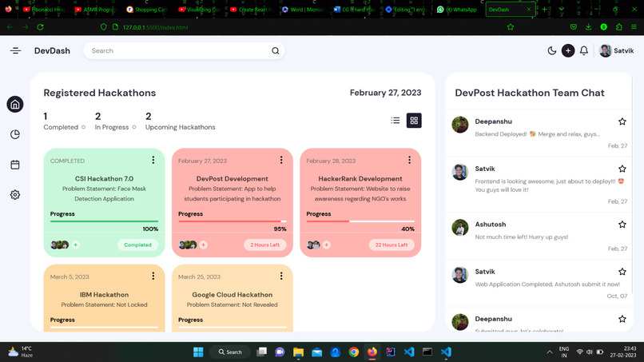Open the three-dot menu on Google Cloud Hackathon card

click(281, 276)
